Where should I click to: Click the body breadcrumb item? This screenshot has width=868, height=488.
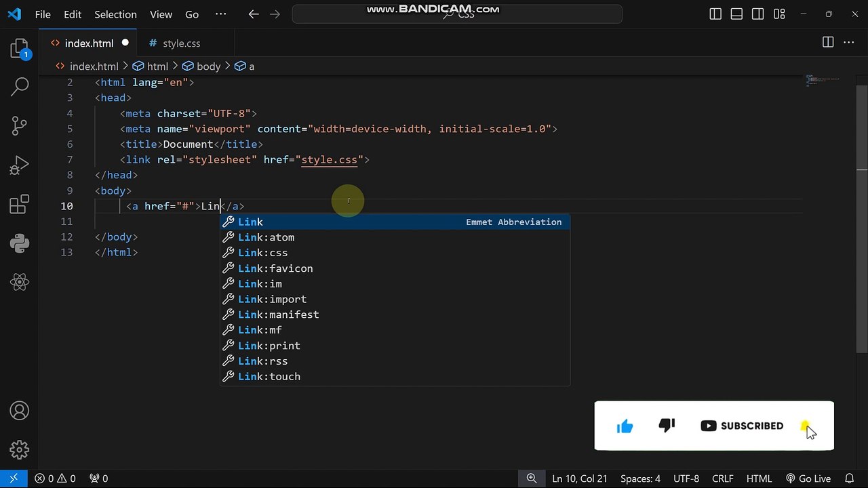point(208,66)
